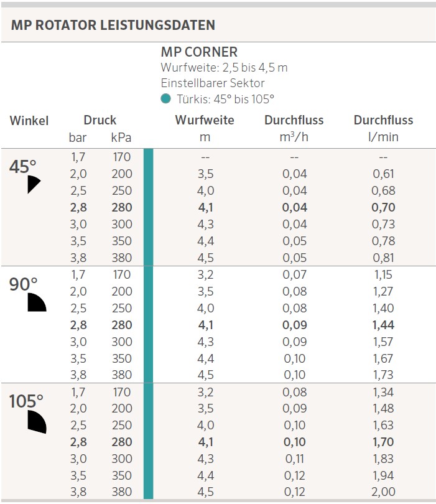Click the 1,34 l/min value
This screenshot has height=504, width=436.
click(383, 392)
